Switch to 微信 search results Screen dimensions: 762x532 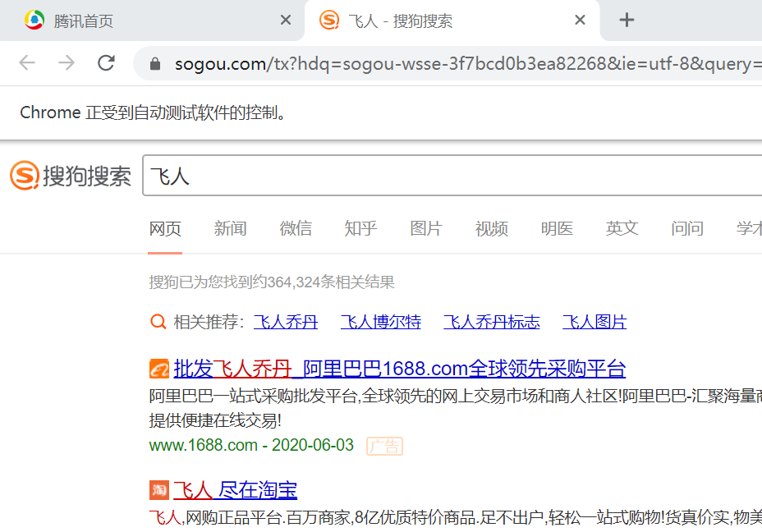click(x=296, y=228)
